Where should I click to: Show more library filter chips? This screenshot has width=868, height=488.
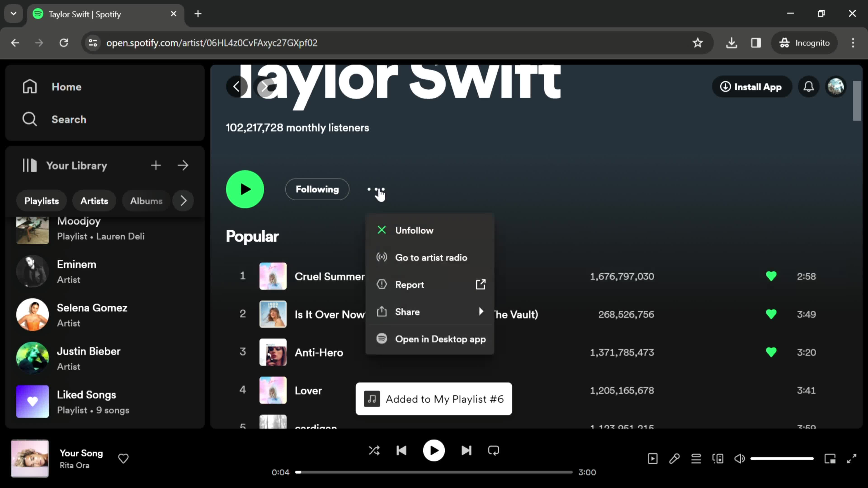click(183, 201)
